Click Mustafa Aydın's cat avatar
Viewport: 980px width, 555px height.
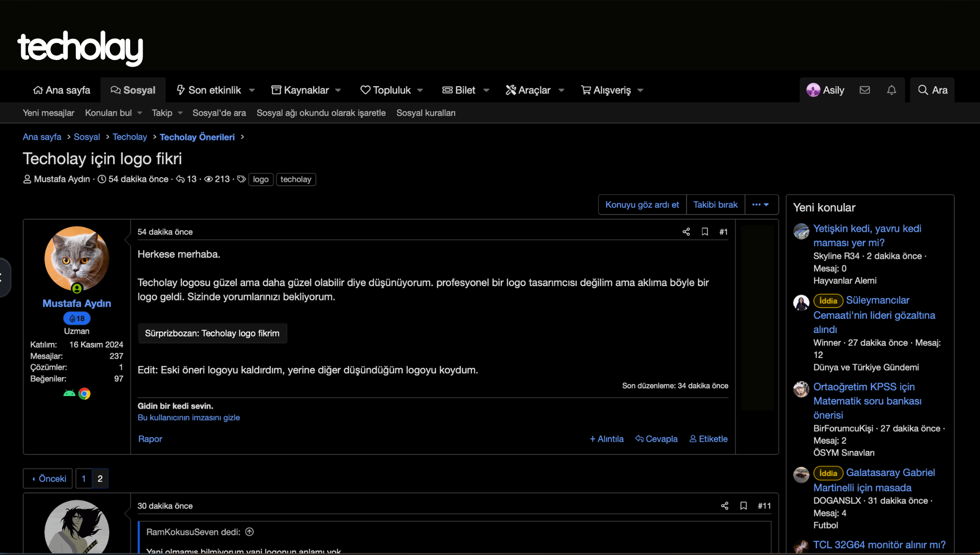pyautogui.click(x=77, y=259)
